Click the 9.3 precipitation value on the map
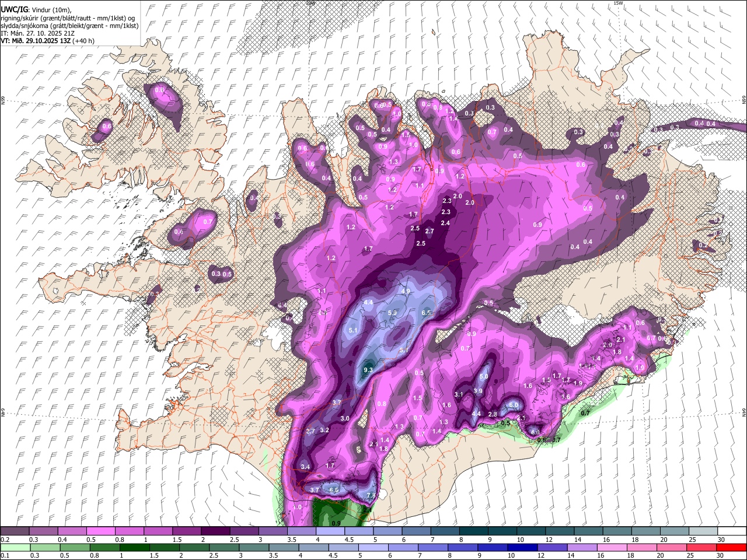Viewport: 747px width, 560px height. [368, 370]
